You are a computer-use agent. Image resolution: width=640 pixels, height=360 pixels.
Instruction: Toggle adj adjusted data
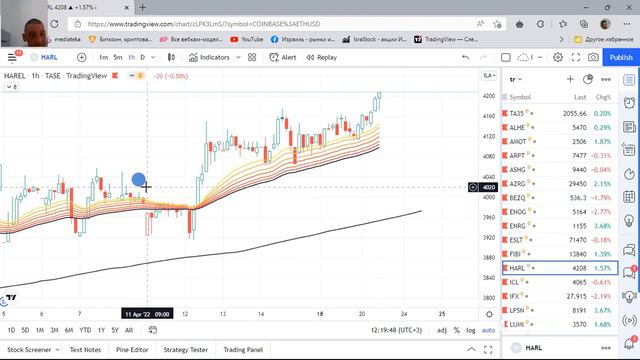442,330
